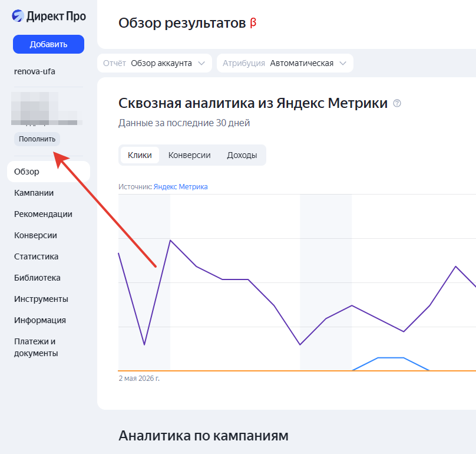Open the Яндекс Метрика source link
The width and height of the screenshot is (476, 454).
click(x=181, y=186)
